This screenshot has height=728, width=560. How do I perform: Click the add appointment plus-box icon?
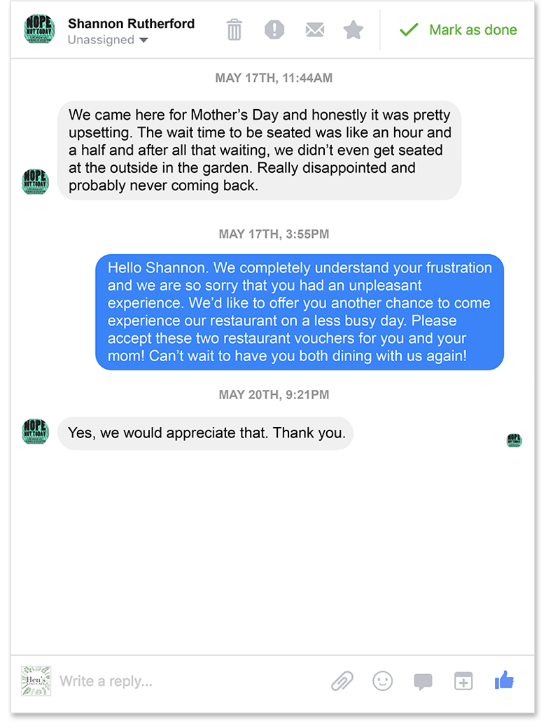pos(463,681)
